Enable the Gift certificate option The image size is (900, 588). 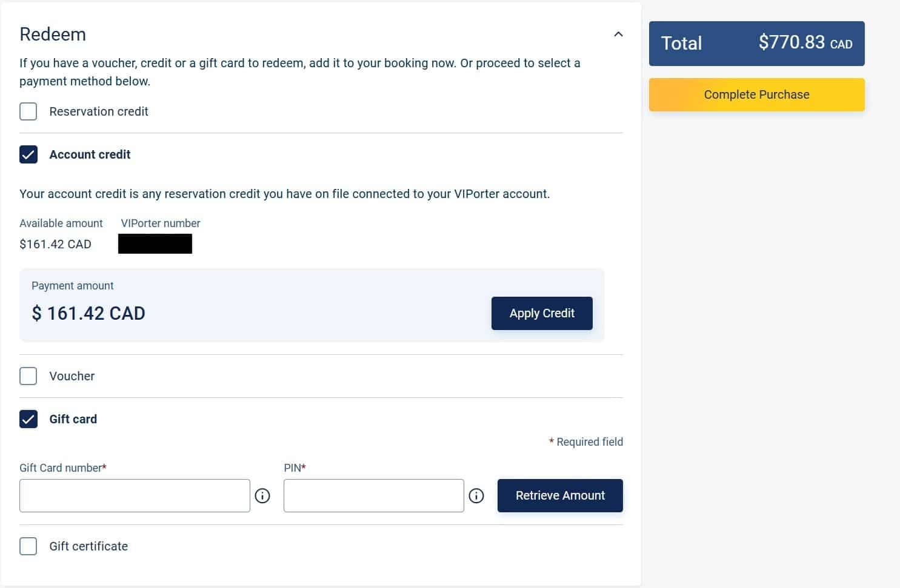28,546
